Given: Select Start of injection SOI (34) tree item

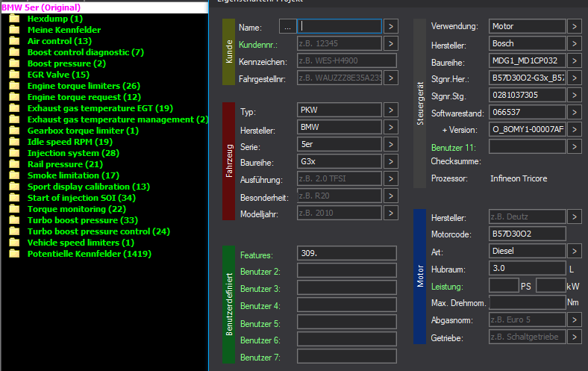Looking at the screenshot, I should pos(81,198).
